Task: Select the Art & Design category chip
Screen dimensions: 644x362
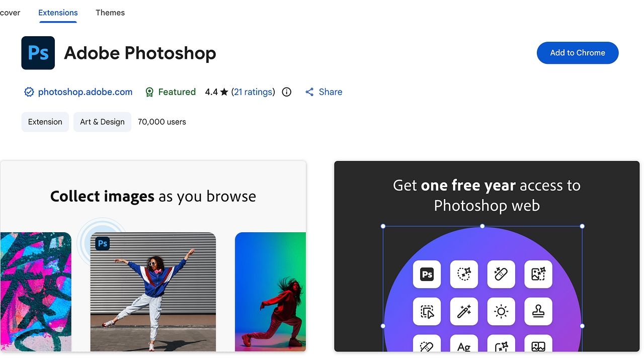Action: coord(102,122)
